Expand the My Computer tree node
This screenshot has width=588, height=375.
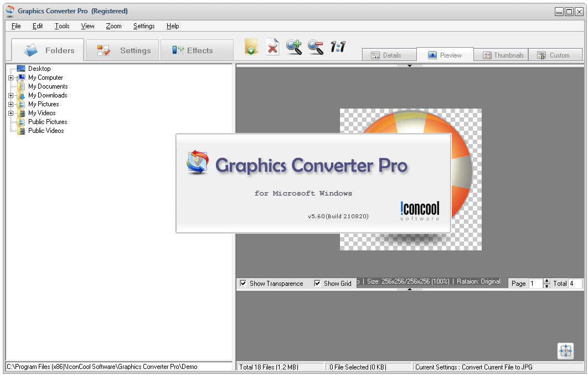point(11,78)
